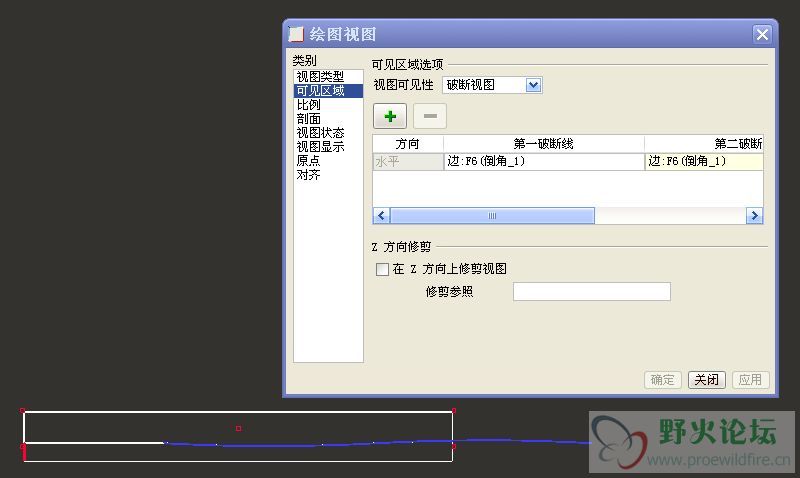Click the 第二破断 column header

click(704, 144)
